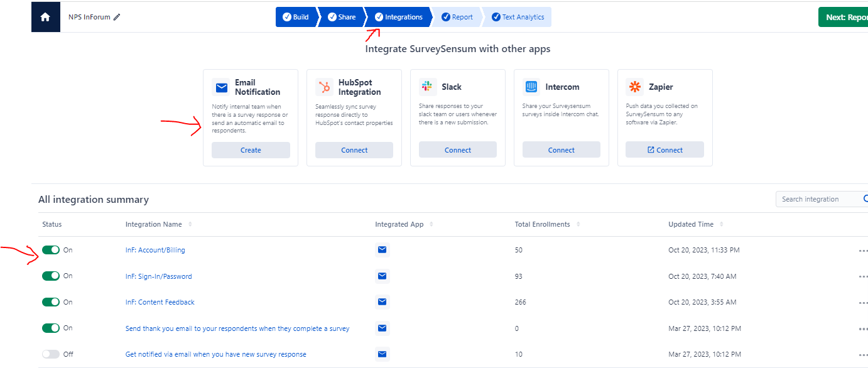Image resolution: width=868 pixels, height=368 pixels.
Task: Click the HubSpot Integration icon
Action: click(x=324, y=87)
